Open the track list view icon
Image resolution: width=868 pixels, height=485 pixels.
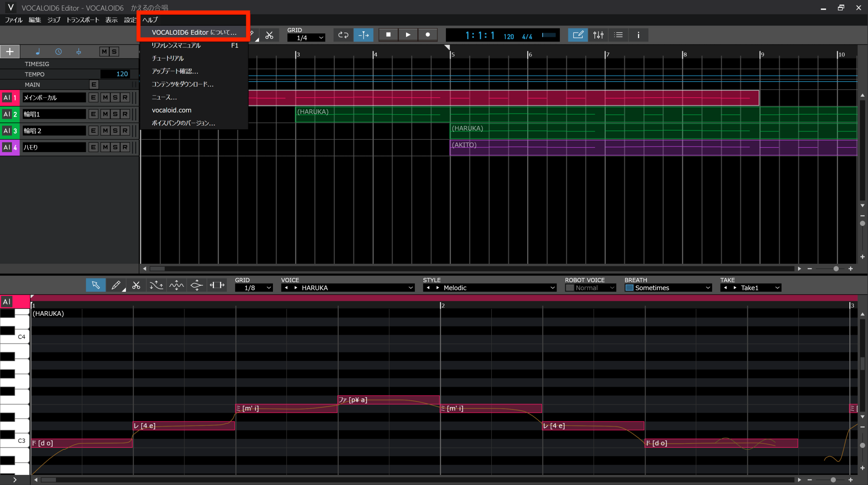click(618, 35)
